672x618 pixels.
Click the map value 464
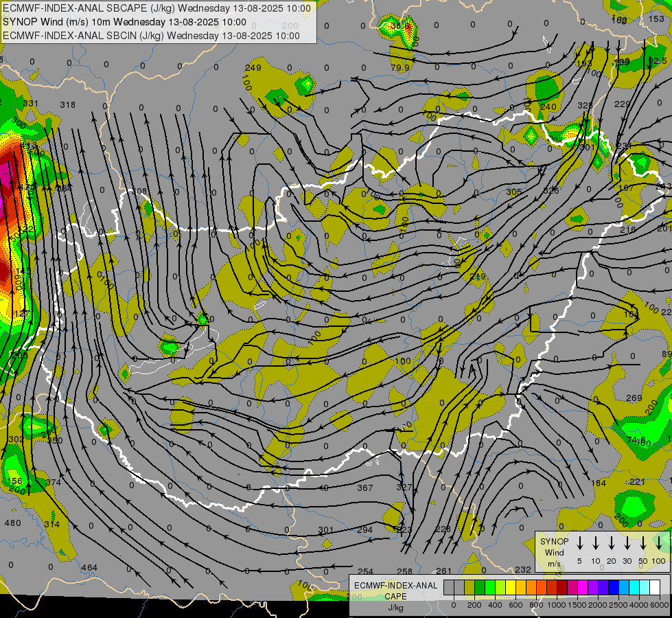pos(89,567)
